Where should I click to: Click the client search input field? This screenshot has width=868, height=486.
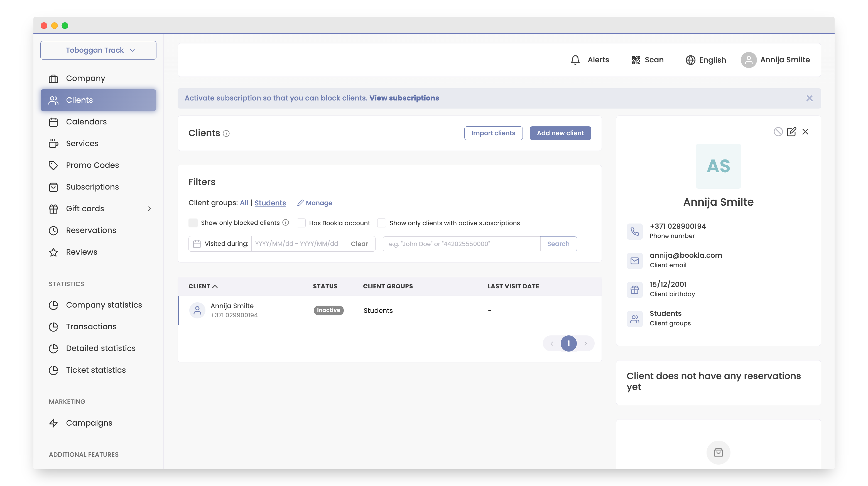pyautogui.click(x=461, y=244)
